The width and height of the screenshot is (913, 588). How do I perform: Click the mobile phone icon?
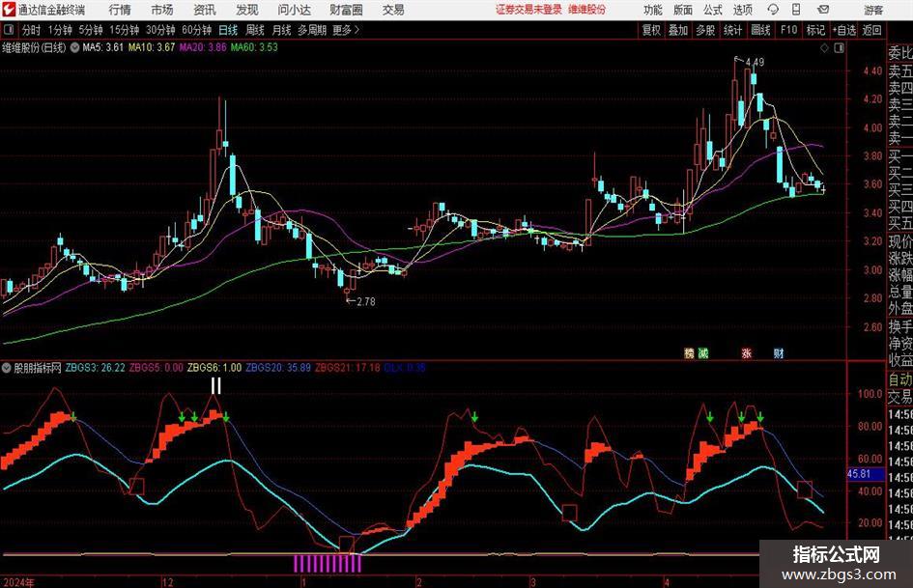(x=796, y=10)
